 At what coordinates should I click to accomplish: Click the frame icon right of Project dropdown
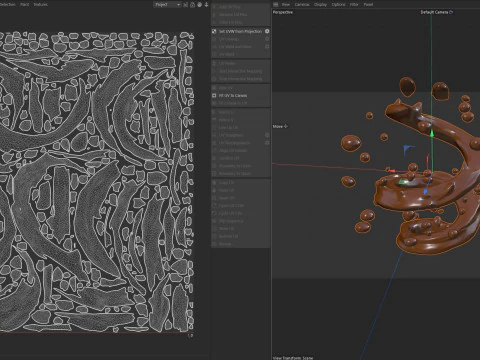point(186,5)
